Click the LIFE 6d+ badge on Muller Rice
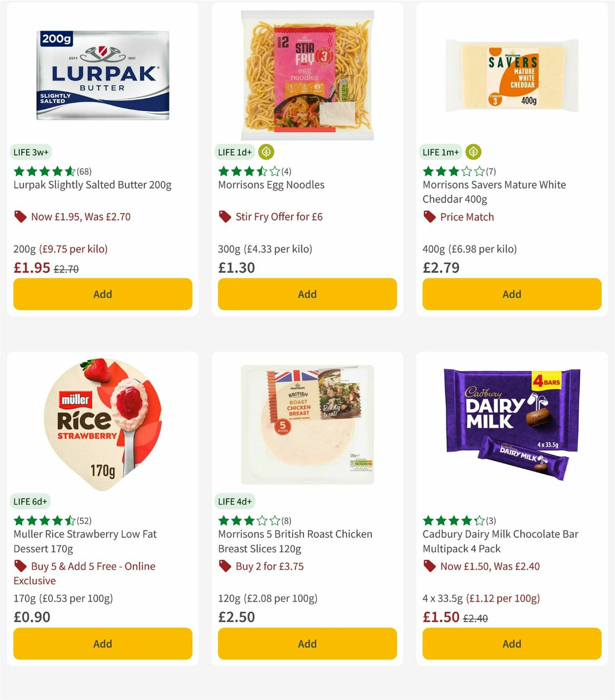This screenshot has width=615, height=700. pyautogui.click(x=30, y=501)
